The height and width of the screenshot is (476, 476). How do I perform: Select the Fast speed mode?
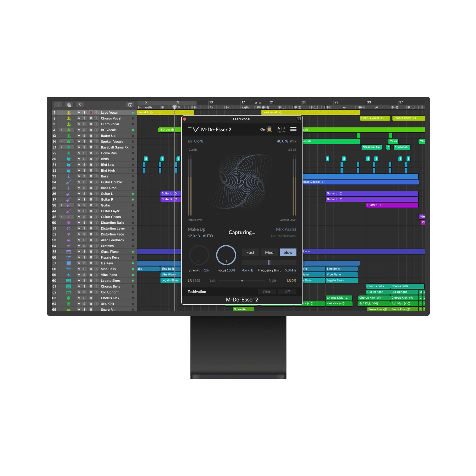click(250, 252)
